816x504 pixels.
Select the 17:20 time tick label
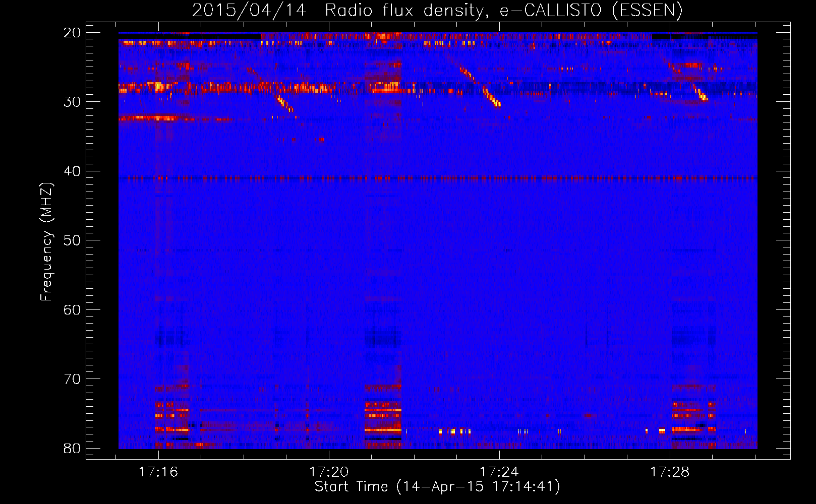click(329, 472)
